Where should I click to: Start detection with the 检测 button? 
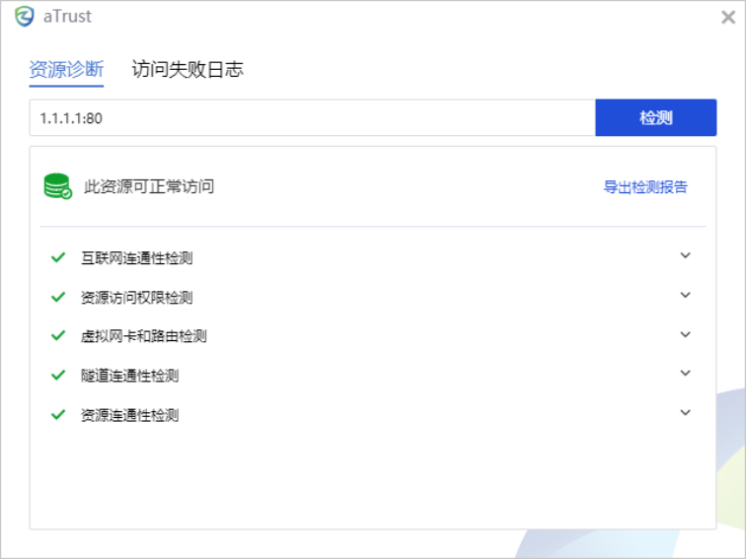[655, 117]
